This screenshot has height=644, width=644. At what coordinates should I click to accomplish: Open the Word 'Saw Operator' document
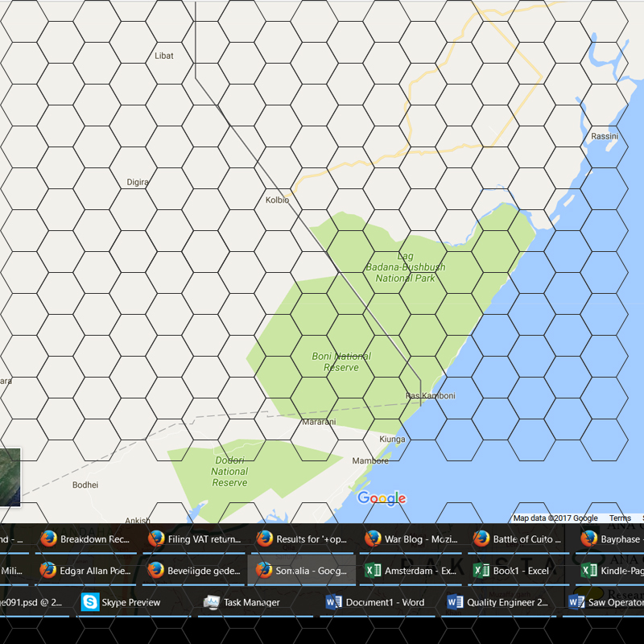tap(604, 602)
